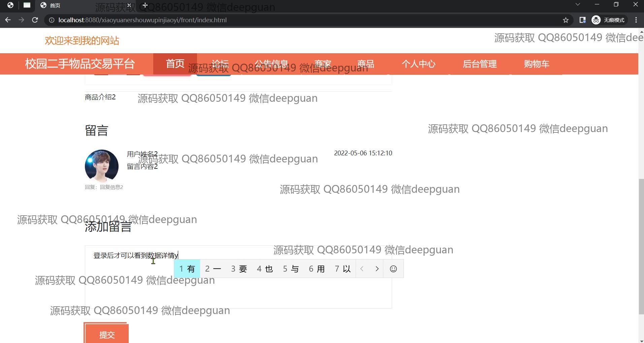644x343 pixels.
Task: Click the browser back arrow
Action: [8, 20]
